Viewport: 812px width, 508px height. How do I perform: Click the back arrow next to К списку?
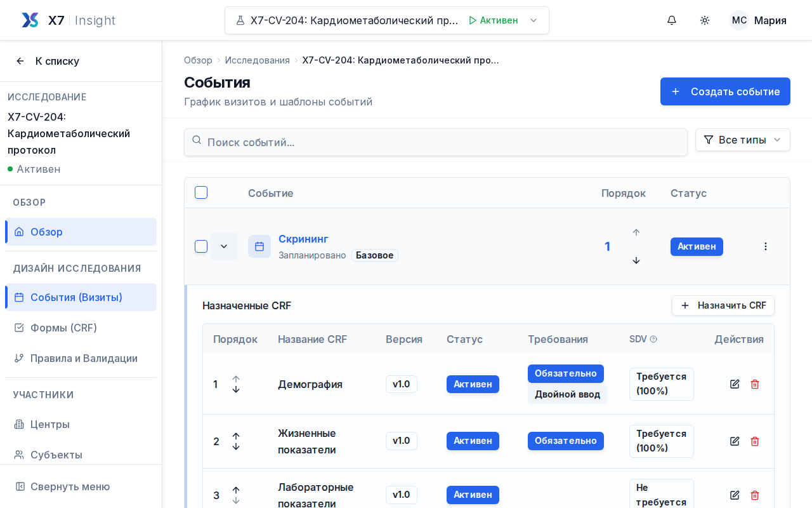pyautogui.click(x=20, y=61)
